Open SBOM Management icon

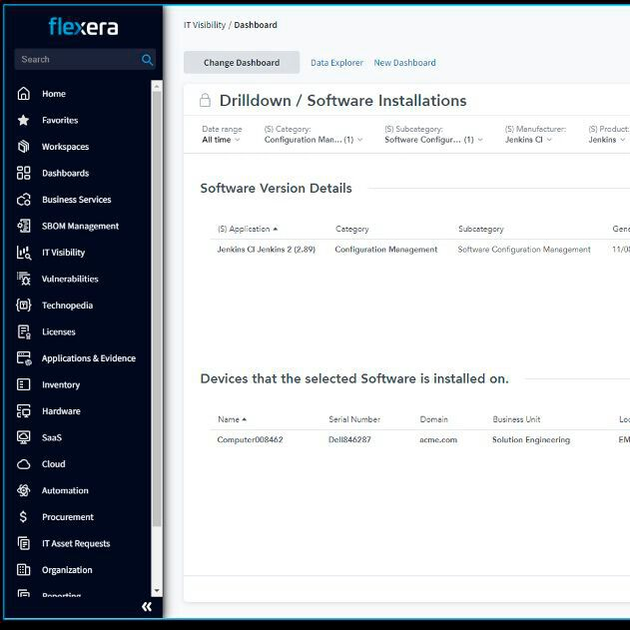[23, 226]
